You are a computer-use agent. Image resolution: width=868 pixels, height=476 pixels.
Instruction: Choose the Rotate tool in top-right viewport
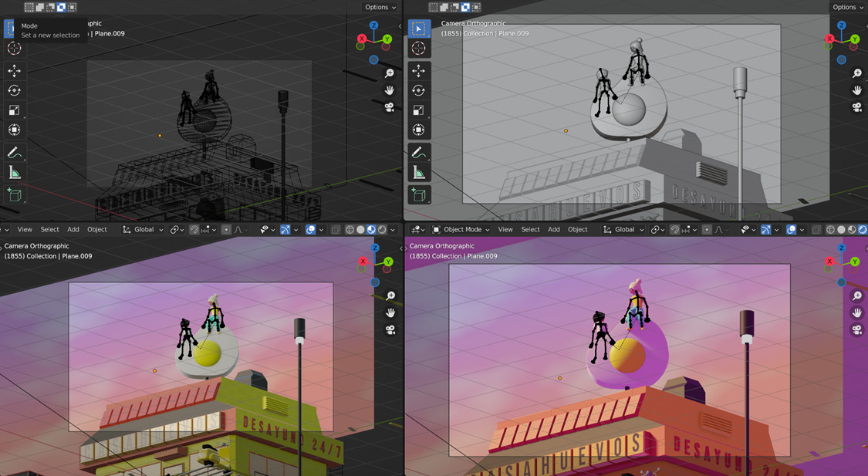coord(418,90)
